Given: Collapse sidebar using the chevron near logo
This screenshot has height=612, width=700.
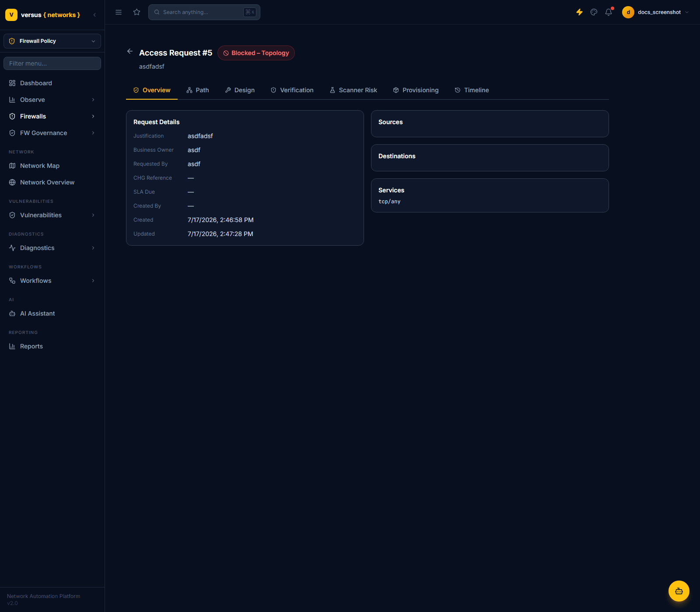Looking at the screenshot, I should [x=94, y=15].
